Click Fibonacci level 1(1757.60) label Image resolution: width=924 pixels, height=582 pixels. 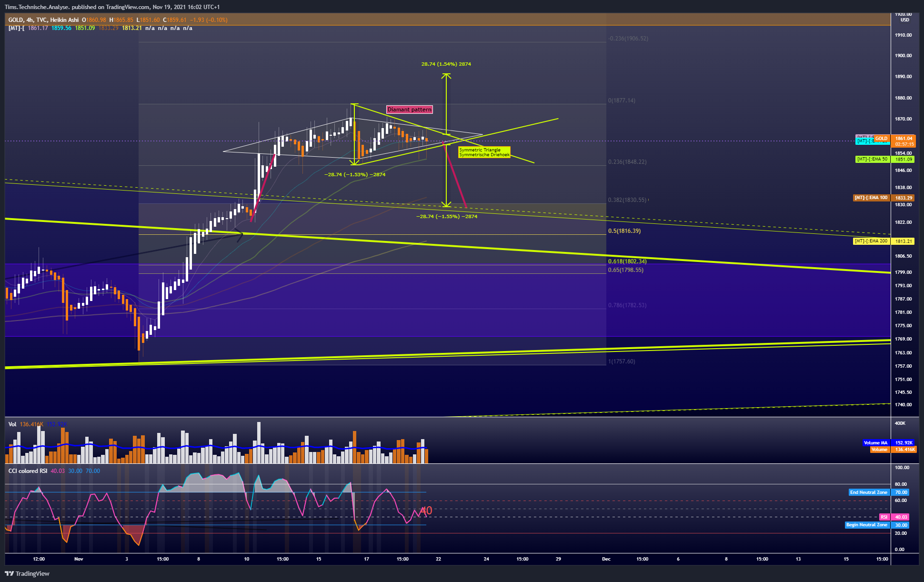click(622, 361)
